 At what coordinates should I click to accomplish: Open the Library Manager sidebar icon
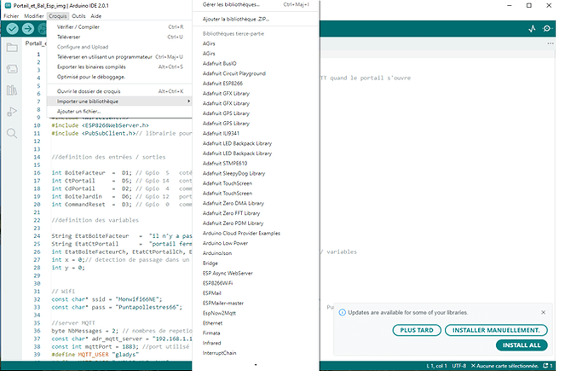pyautogui.click(x=13, y=90)
